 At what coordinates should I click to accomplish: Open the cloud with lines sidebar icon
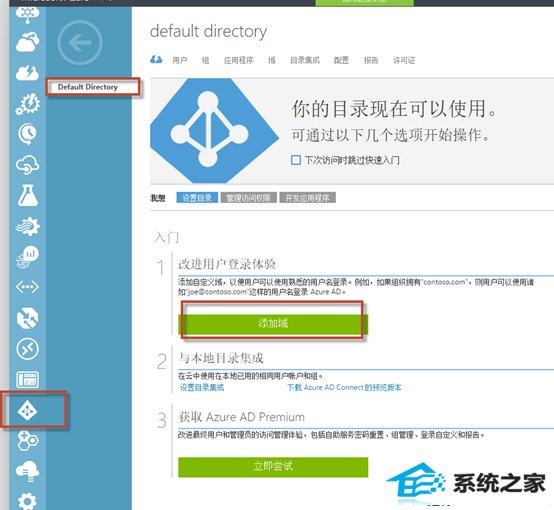(28, 471)
